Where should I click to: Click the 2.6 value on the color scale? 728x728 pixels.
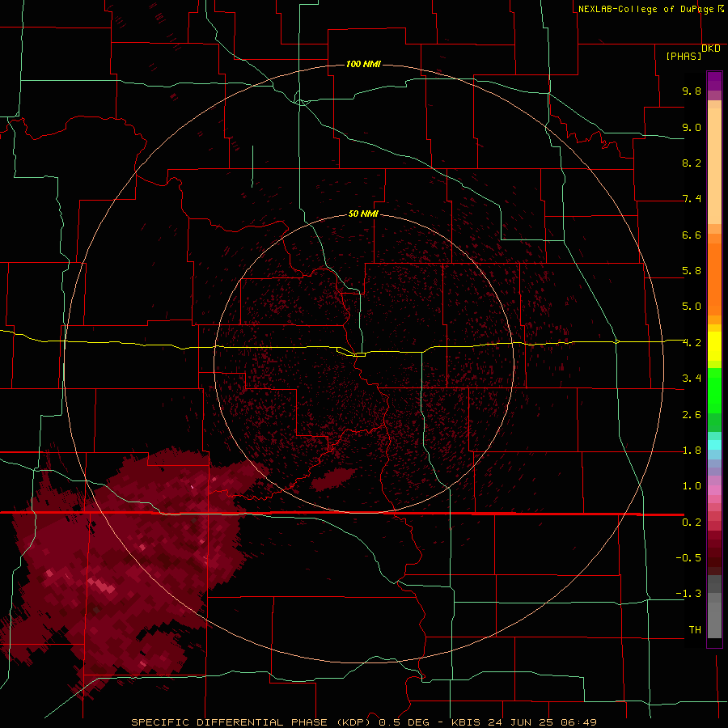click(x=692, y=415)
